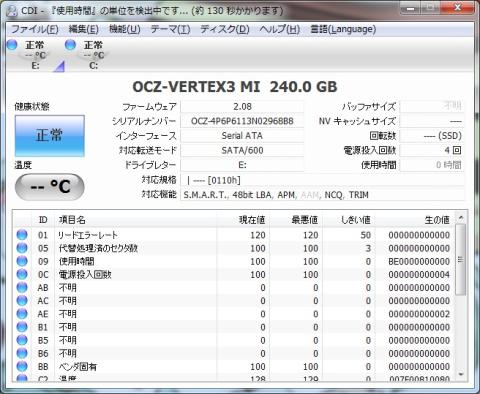This screenshot has width=480, height=394.
Task: Click the S.M.A.R.T. features field
Action: point(322,195)
